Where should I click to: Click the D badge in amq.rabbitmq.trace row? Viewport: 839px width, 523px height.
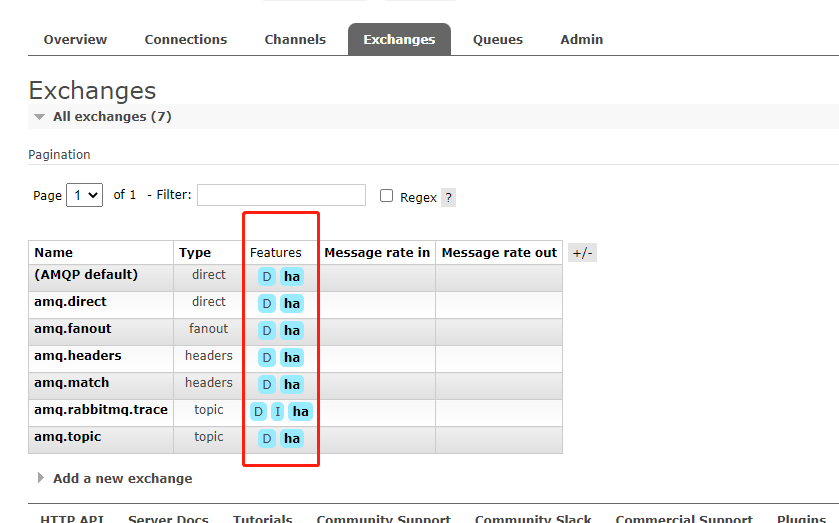pos(258,411)
